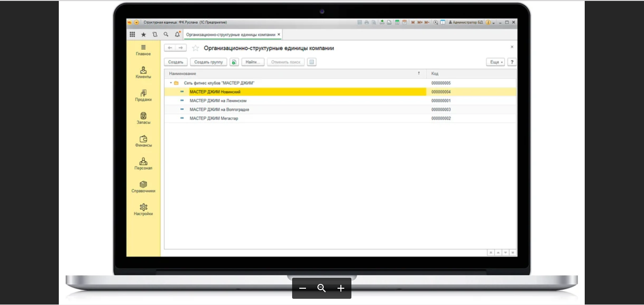Click code cell 000000001
Screen dimensions: 644x305
point(441,101)
